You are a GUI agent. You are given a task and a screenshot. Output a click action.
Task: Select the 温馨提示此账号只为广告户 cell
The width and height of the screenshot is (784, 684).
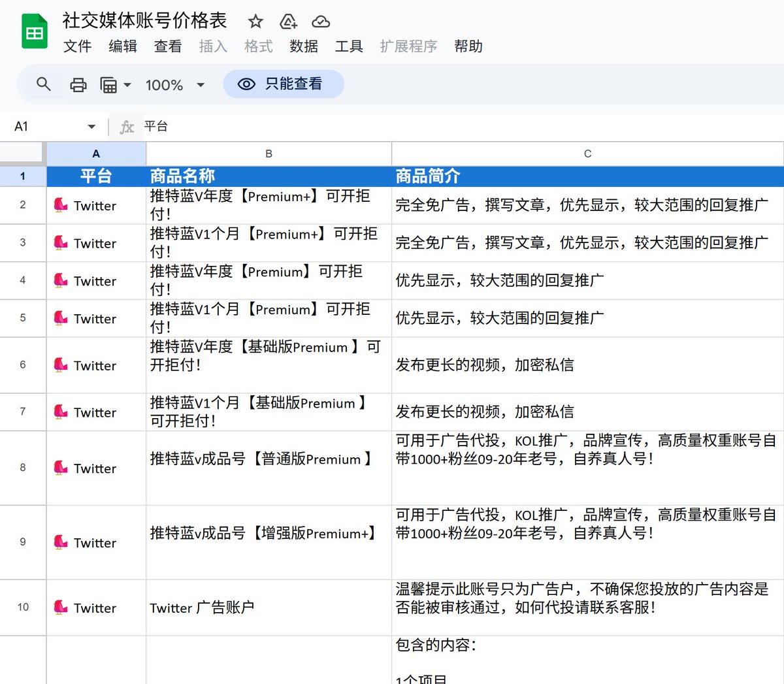coord(587,608)
